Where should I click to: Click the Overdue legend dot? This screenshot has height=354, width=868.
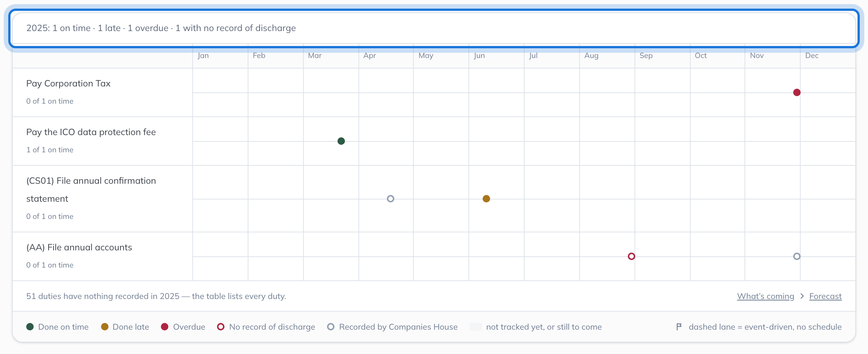click(165, 327)
